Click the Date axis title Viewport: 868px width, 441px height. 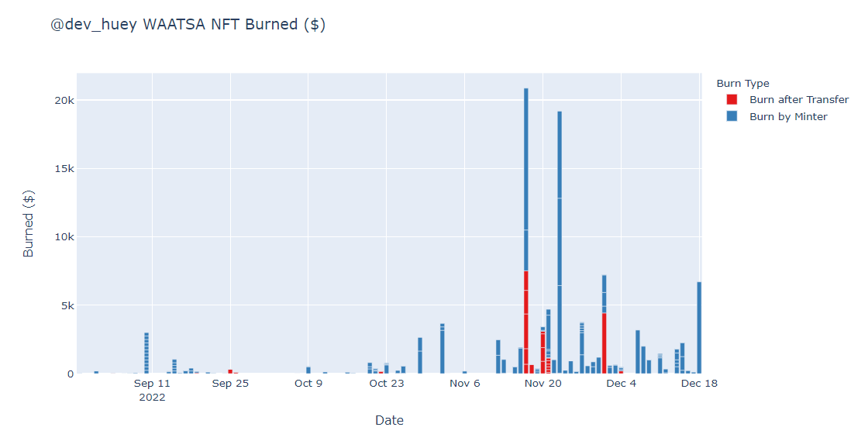389,421
